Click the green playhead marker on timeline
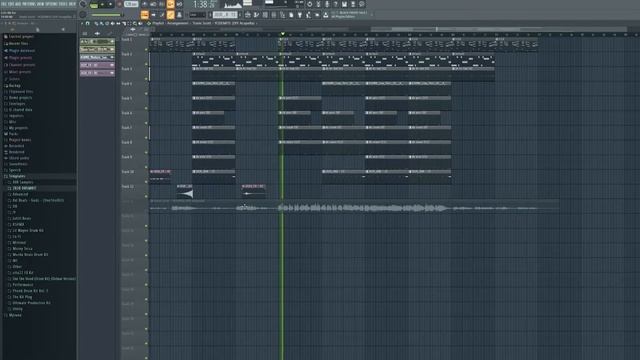Image resolution: width=640 pixels, height=360 pixels. [x=282, y=34]
